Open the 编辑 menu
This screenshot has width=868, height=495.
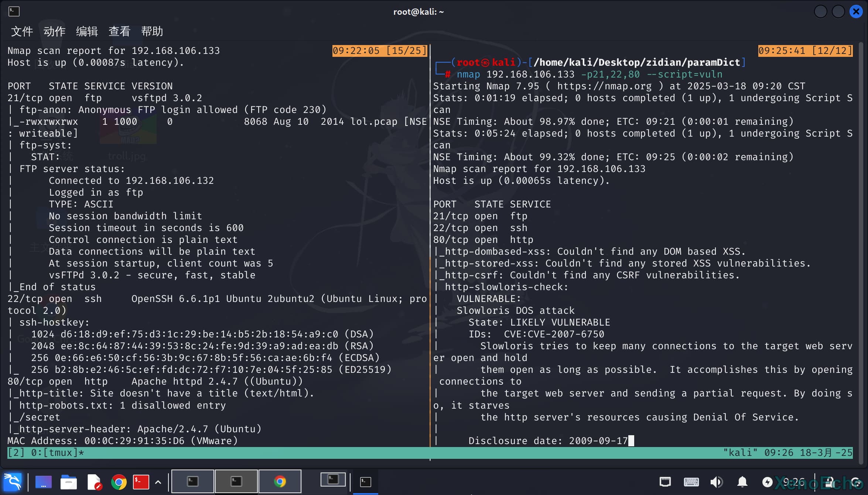pyautogui.click(x=87, y=31)
